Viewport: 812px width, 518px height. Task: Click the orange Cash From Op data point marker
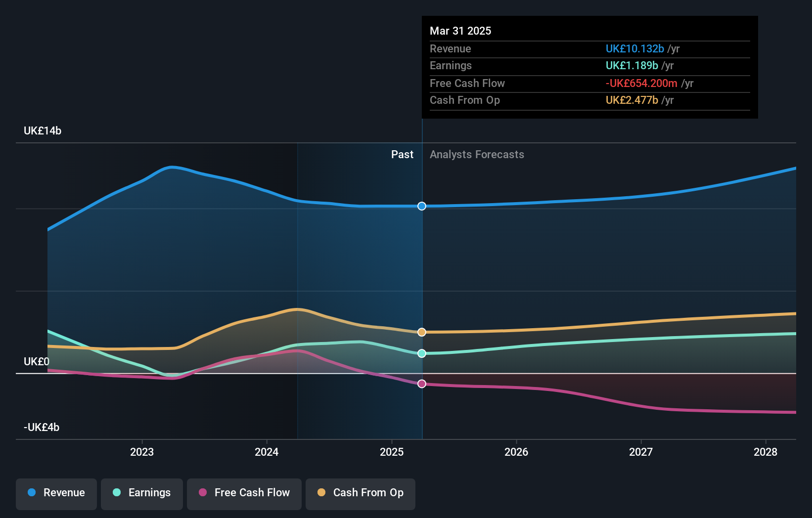click(421, 332)
